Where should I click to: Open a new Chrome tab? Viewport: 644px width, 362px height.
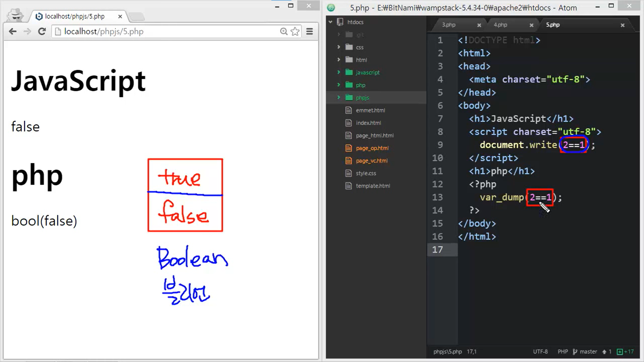click(x=136, y=16)
